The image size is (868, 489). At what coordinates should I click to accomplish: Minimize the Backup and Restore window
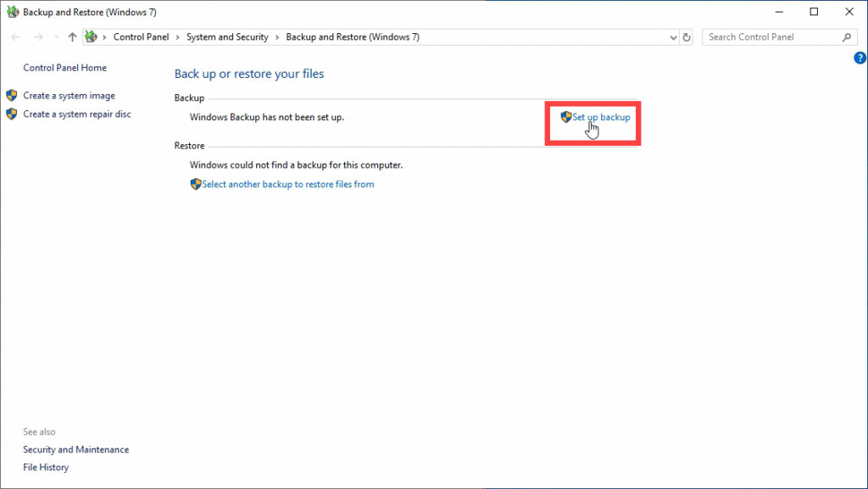point(780,12)
